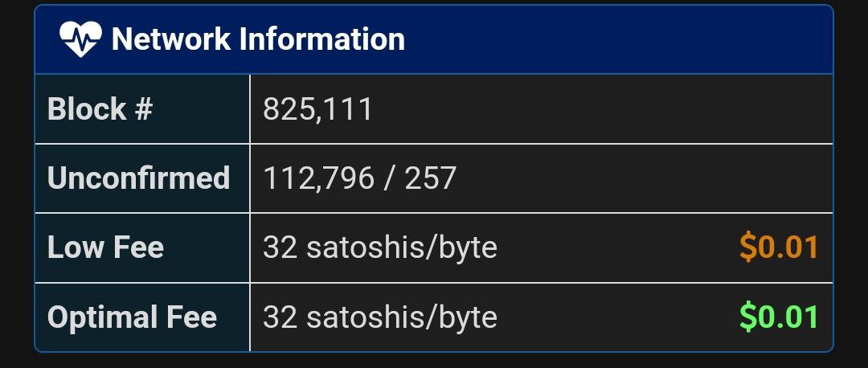Click the dark blue header bar
868x368 pixels.
[434, 39]
